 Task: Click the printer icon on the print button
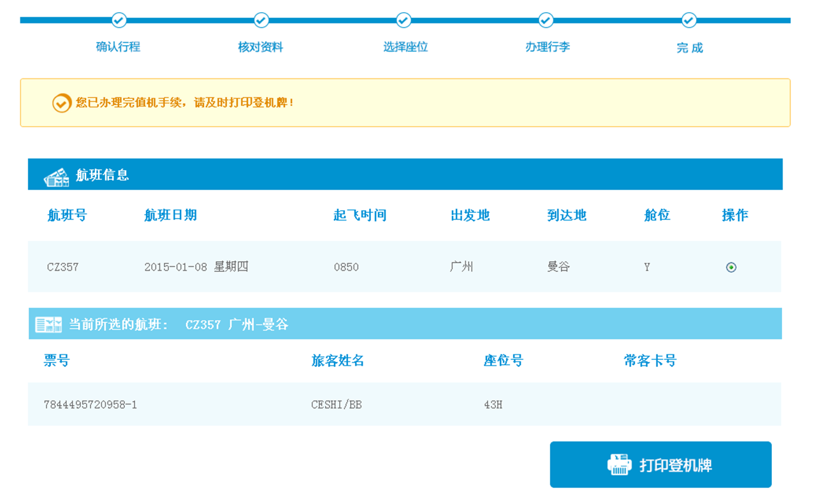point(619,464)
